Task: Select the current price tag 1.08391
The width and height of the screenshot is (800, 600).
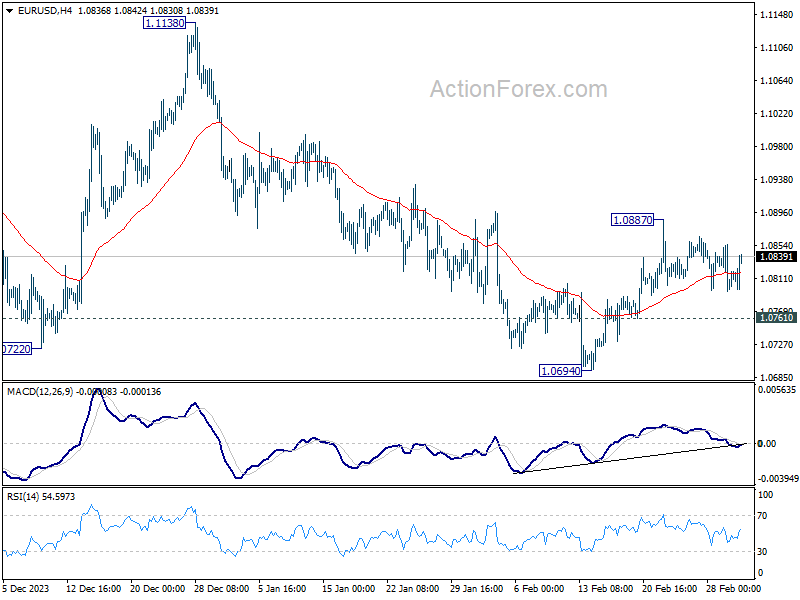Action: click(x=777, y=257)
